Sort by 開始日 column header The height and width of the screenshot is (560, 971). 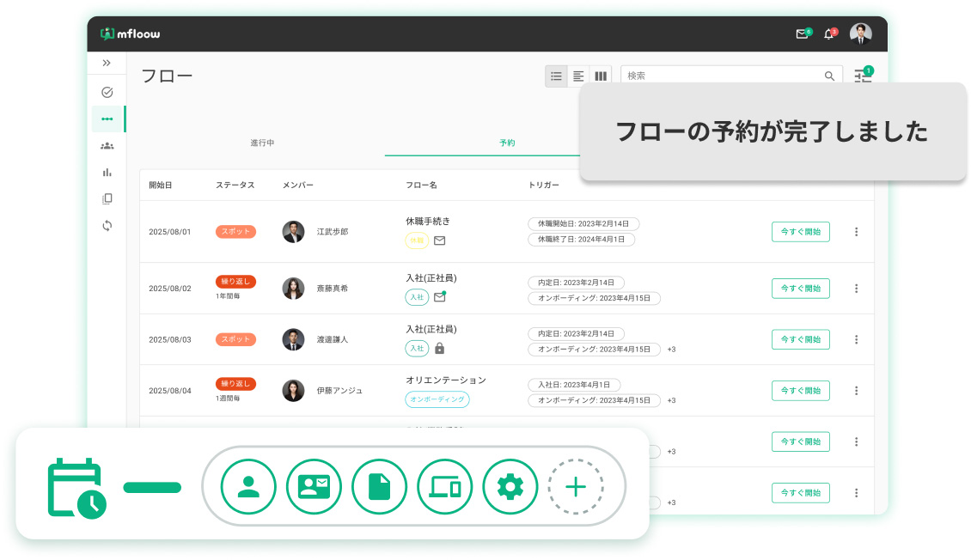pyautogui.click(x=161, y=185)
